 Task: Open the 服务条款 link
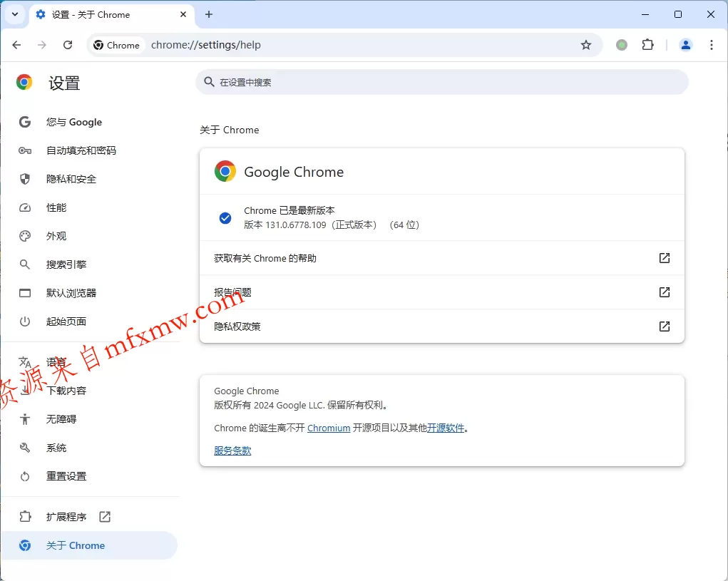(x=232, y=451)
